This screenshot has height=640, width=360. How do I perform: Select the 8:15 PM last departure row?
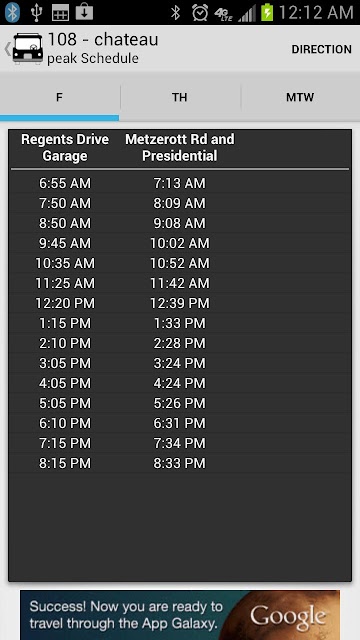click(x=180, y=463)
